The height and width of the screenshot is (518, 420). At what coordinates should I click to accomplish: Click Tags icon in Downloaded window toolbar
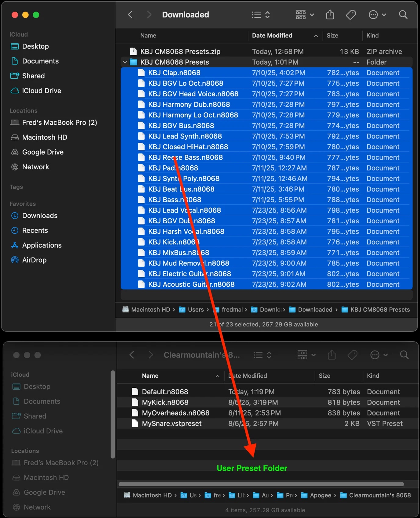351,15
